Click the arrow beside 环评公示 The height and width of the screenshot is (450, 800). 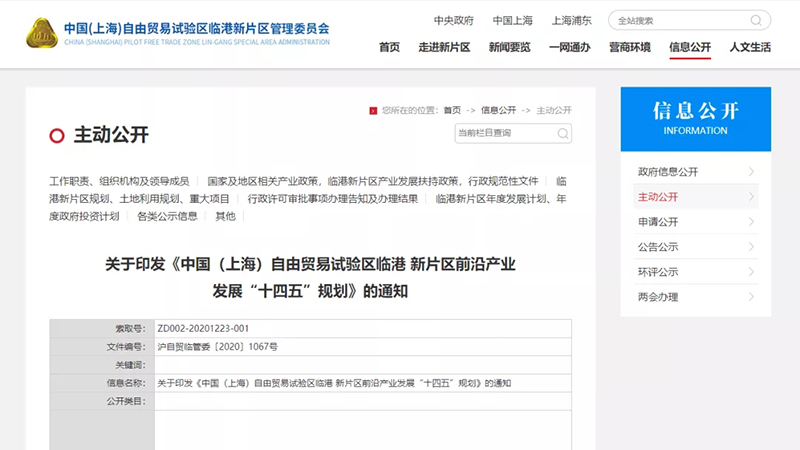750,272
